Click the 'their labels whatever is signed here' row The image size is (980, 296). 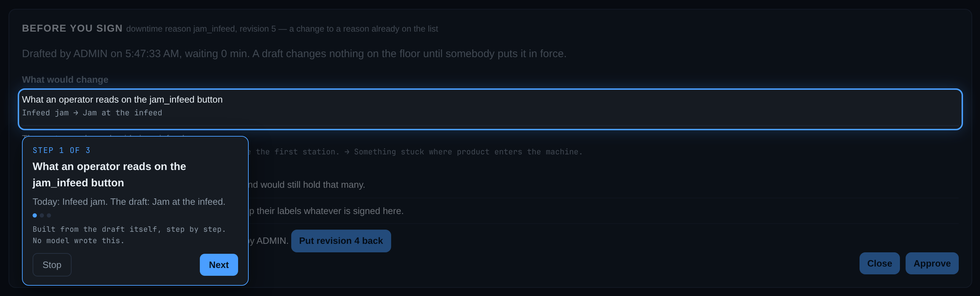(490, 211)
